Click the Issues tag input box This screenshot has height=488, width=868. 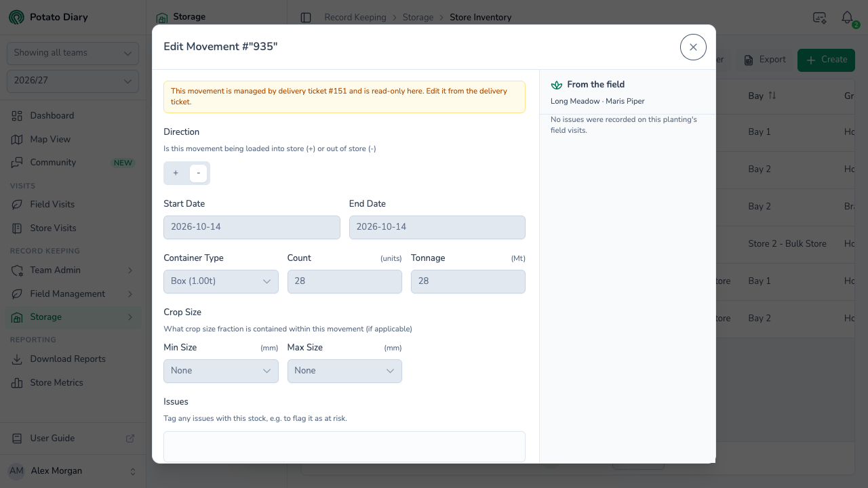point(344,447)
